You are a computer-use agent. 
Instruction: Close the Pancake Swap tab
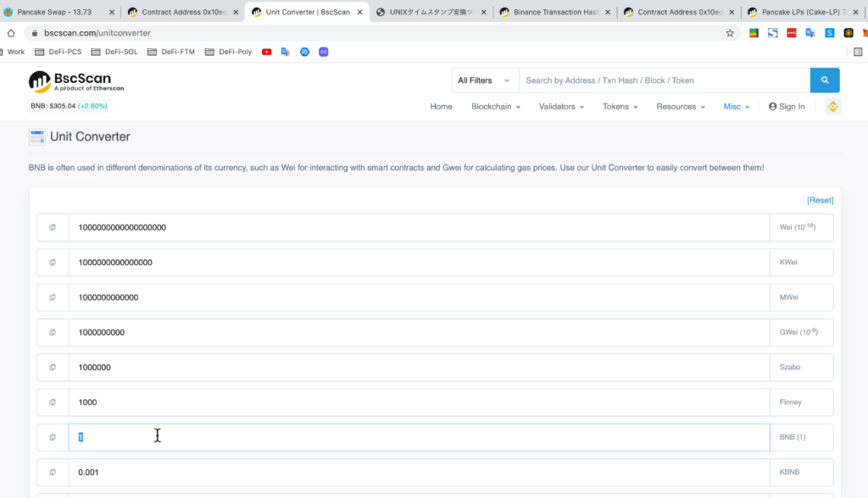111,12
